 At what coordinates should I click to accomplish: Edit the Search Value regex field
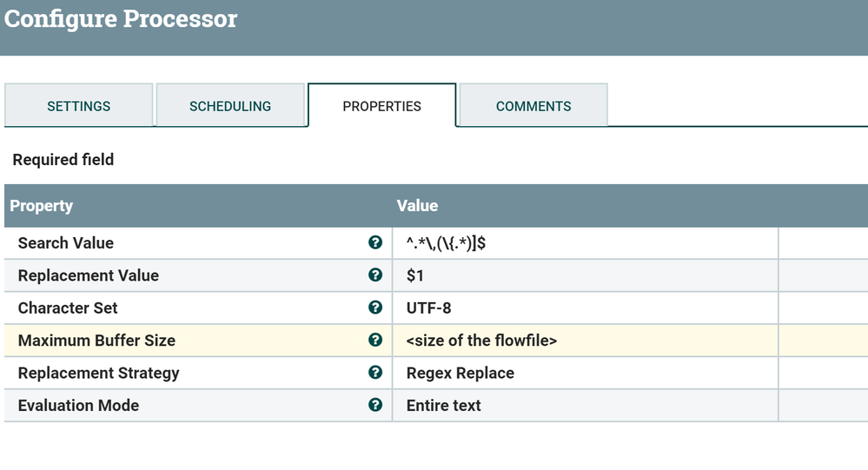584,243
